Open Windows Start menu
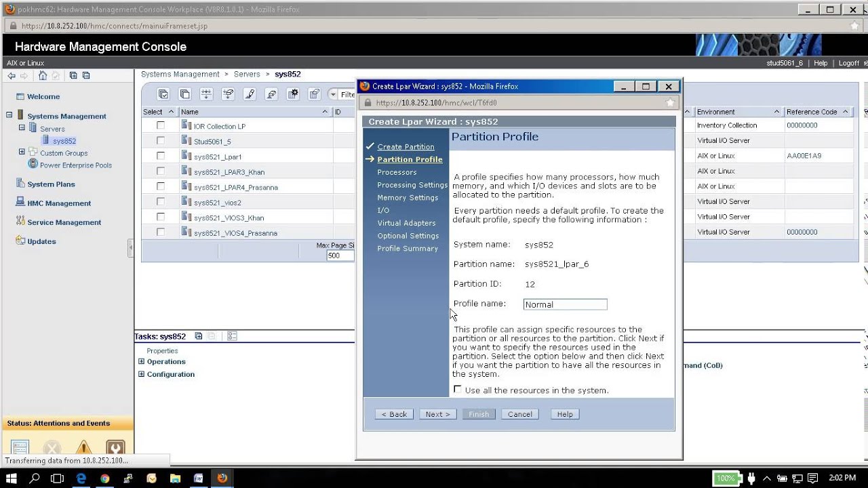 click(12, 478)
